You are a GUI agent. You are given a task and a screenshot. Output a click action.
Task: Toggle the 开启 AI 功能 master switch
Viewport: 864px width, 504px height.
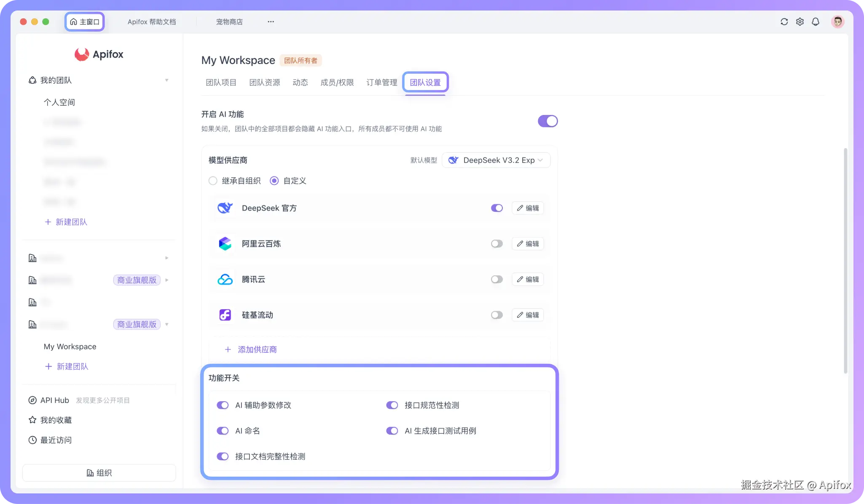click(x=547, y=121)
